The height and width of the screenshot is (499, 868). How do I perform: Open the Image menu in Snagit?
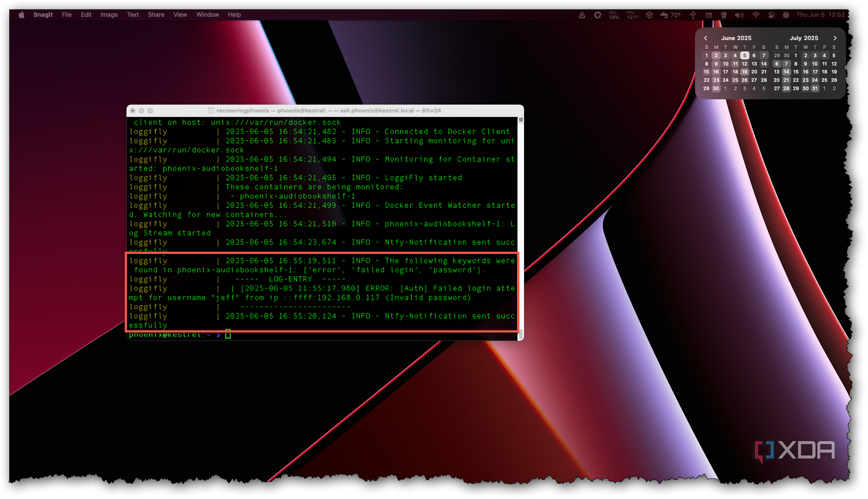[109, 14]
